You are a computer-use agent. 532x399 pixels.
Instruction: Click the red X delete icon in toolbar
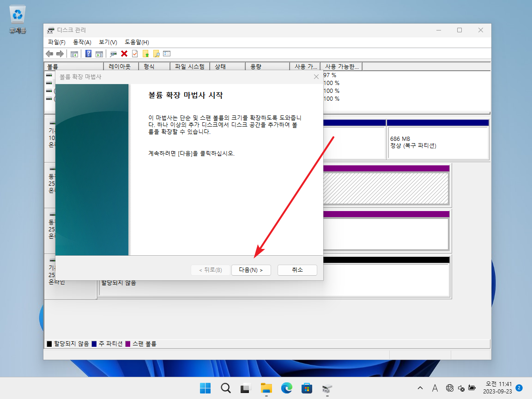(x=124, y=54)
